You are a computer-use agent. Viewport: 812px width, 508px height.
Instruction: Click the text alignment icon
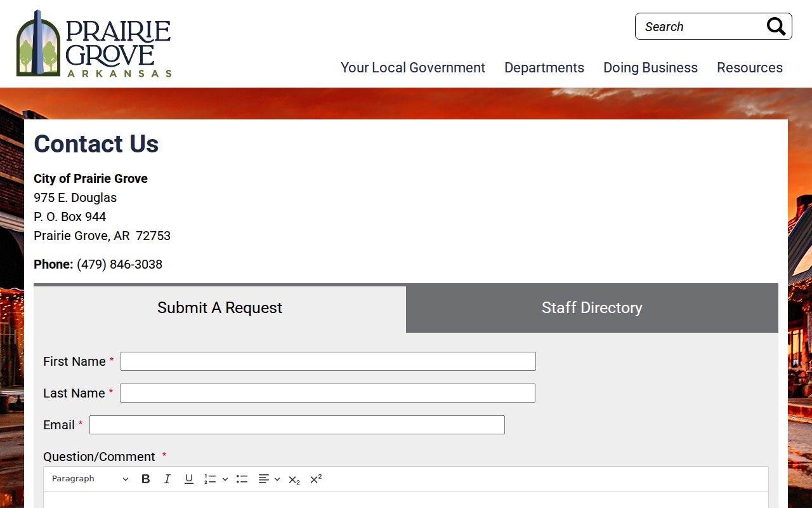[263, 479]
